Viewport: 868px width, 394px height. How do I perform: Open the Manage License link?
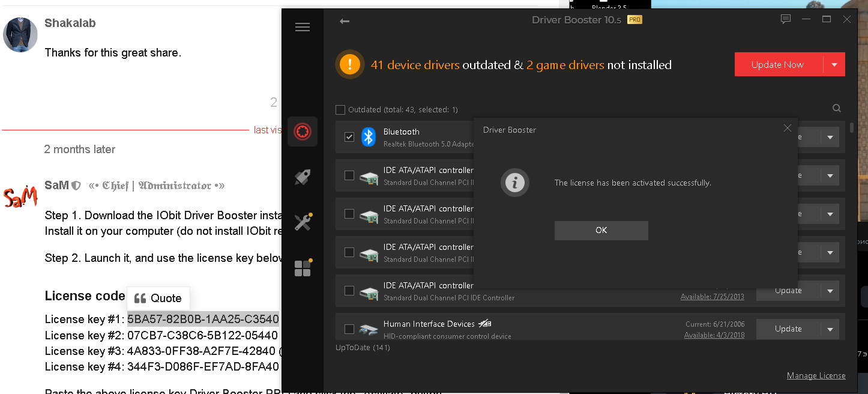point(816,375)
